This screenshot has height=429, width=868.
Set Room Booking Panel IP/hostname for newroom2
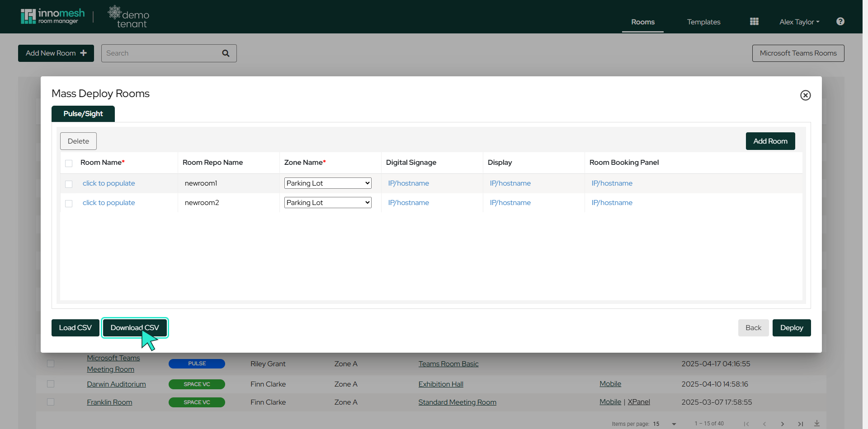coord(612,203)
